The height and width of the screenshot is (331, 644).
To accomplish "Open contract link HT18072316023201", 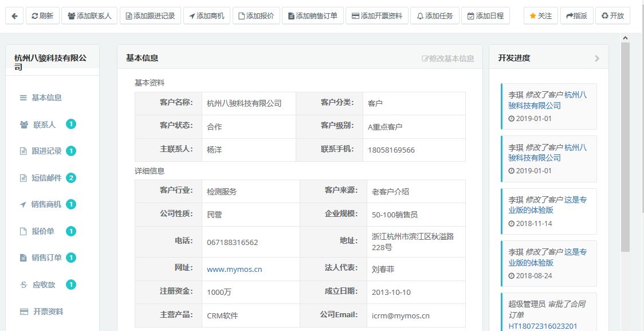I will (x=543, y=326).
